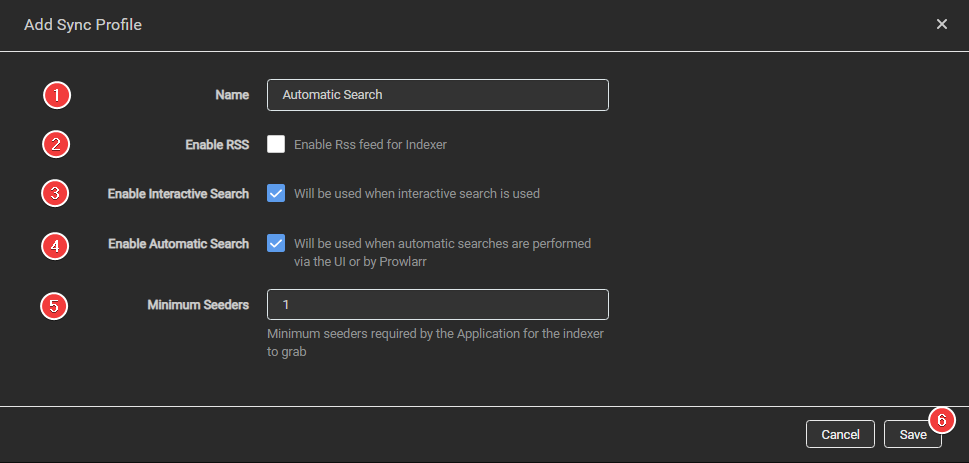This screenshot has width=969, height=463.
Task: Disable the Enable Automatic Search checkbox
Action: (277, 243)
